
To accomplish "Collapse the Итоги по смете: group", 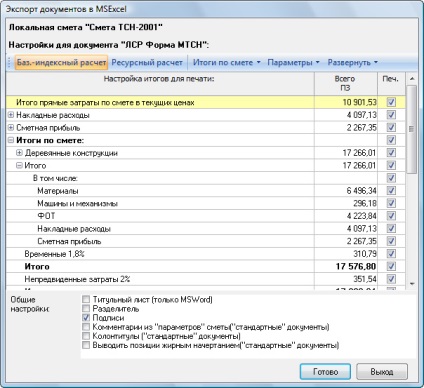I will tap(11, 140).
